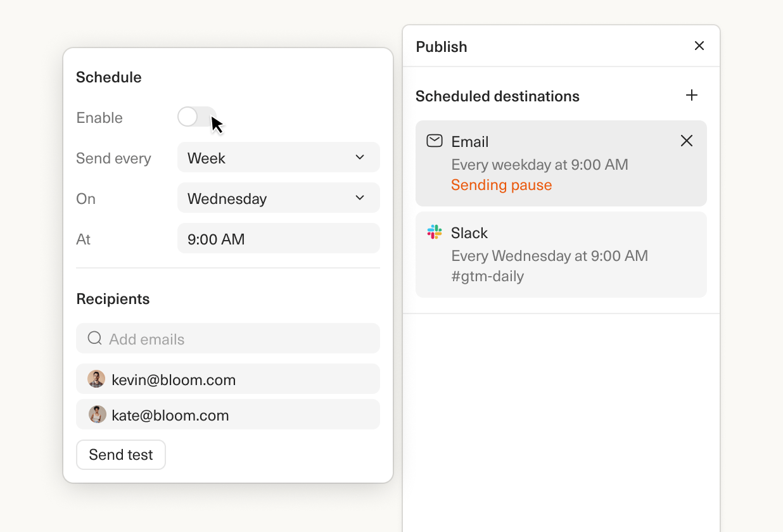
Task: Click the search magnifier in Add emails field
Action: pos(94,338)
